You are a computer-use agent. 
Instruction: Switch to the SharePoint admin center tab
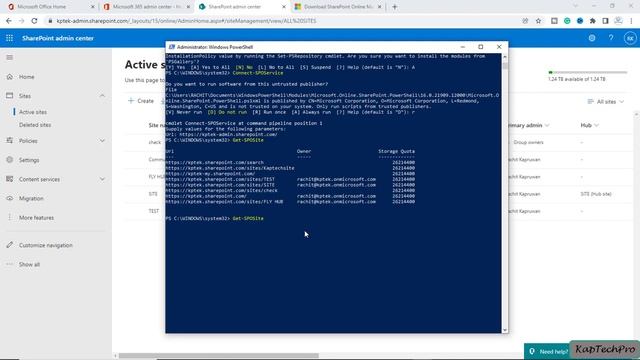click(242, 7)
